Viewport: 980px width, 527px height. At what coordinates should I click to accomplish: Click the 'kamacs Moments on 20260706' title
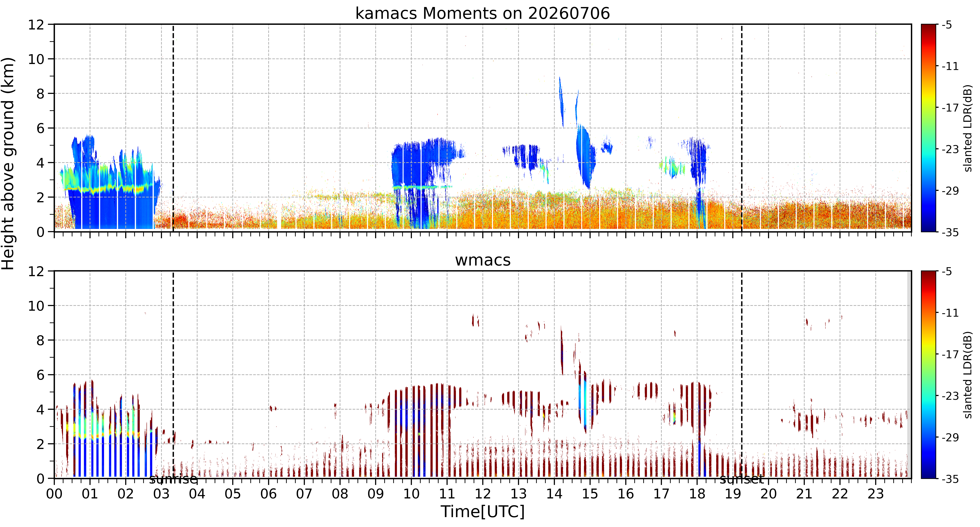tap(482, 13)
